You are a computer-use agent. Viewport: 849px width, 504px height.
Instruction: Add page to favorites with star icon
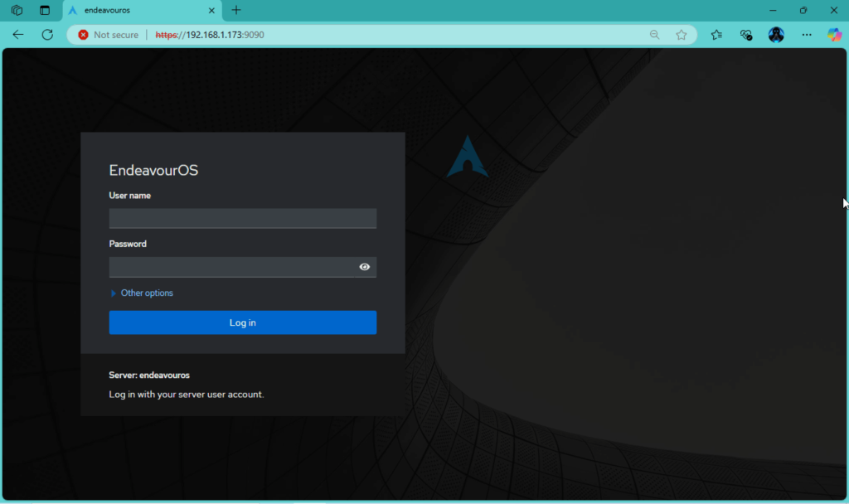[682, 35]
